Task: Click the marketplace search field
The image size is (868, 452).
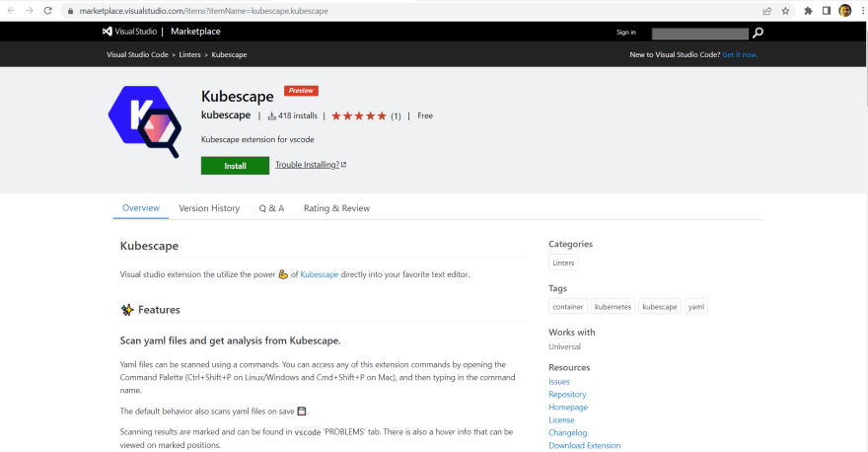Action: click(x=699, y=34)
